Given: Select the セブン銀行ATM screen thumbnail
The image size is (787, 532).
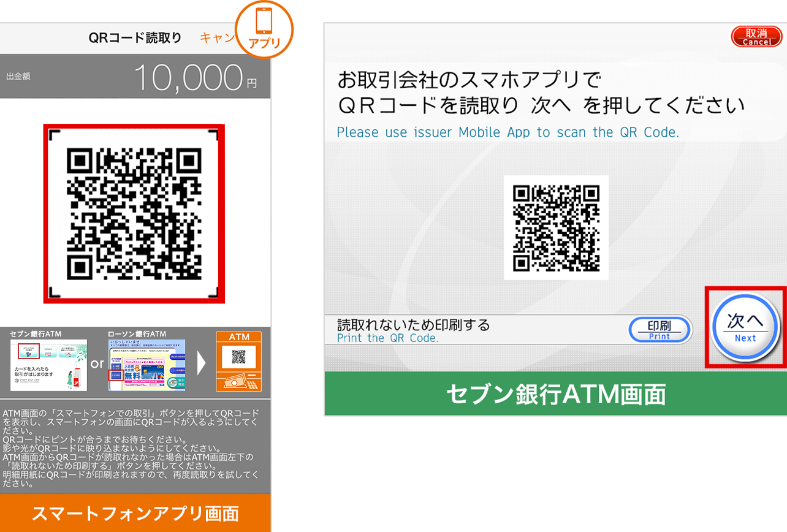Looking at the screenshot, I should 48,365.
